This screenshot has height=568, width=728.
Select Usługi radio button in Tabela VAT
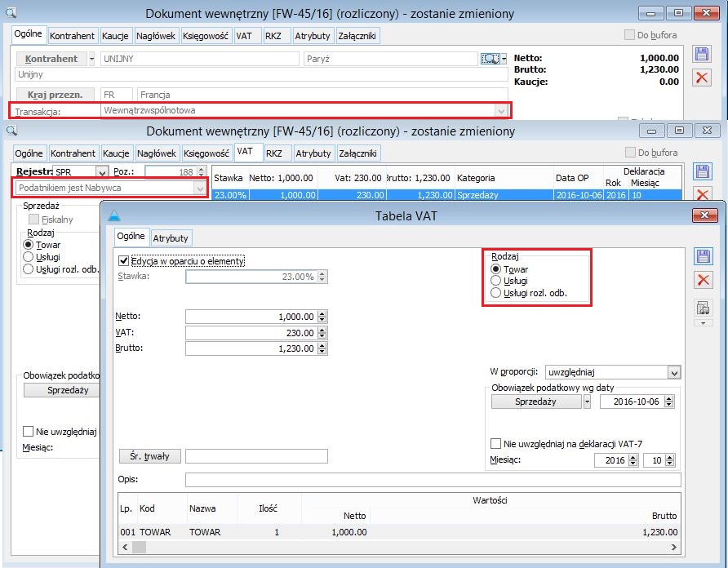495,281
